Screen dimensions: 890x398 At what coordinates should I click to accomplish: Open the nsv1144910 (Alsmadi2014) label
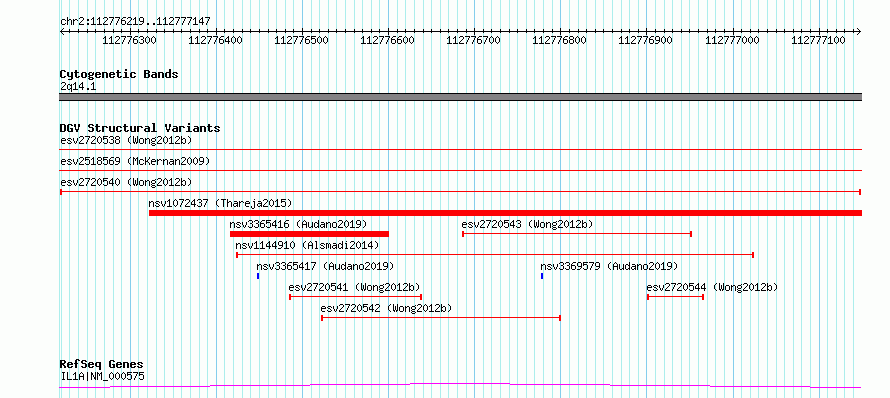[x=307, y=245]
